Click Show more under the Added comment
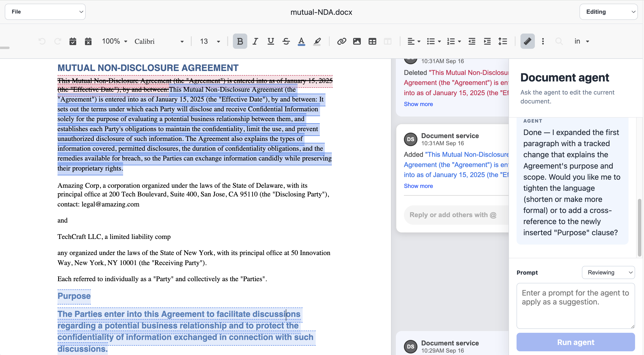Viewport: 644px width, 355px height. point(418,186)
